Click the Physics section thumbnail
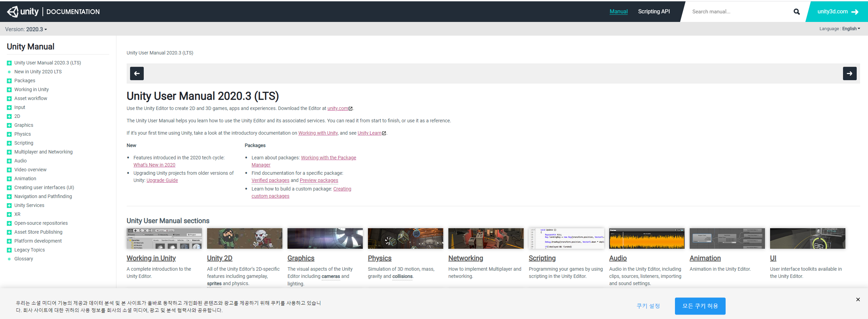This screenshot has height=319, width=868. pos(406,238)
